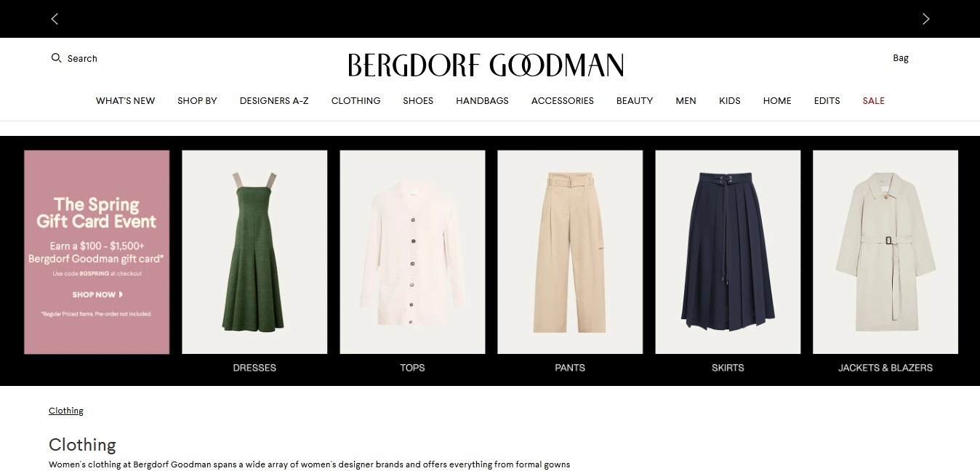980x471 pixels.
Task: Click the Search text field
Action: pos(82,58)
